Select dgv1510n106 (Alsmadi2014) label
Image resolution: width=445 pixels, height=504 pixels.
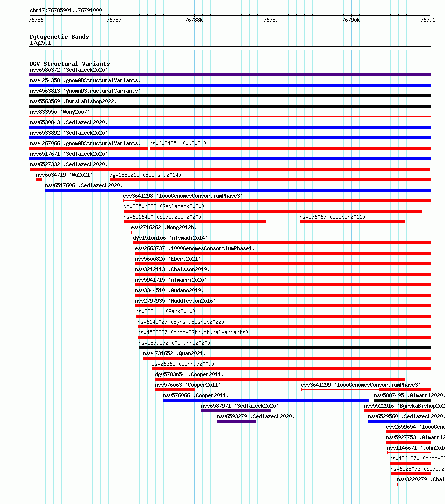click(170, 238)
